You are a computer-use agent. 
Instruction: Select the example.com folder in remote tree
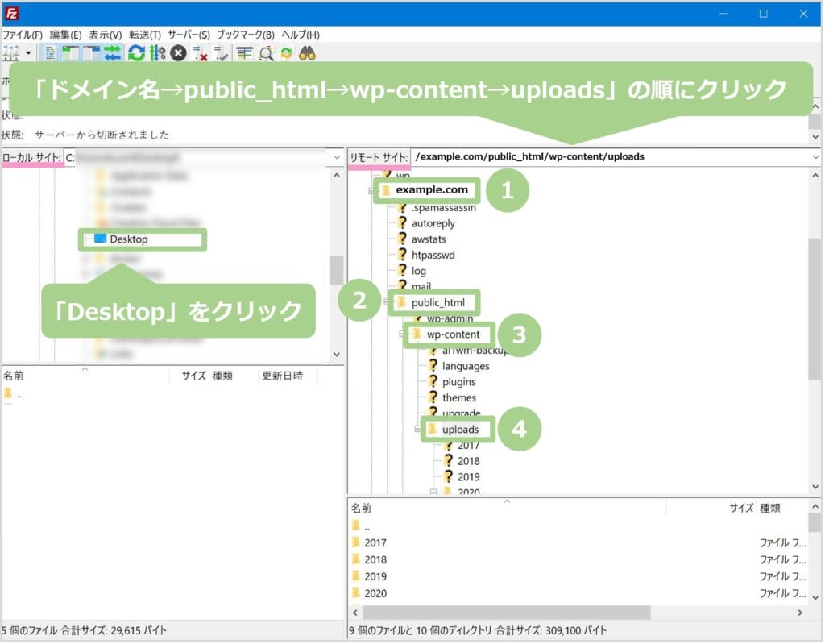point(432,190)
